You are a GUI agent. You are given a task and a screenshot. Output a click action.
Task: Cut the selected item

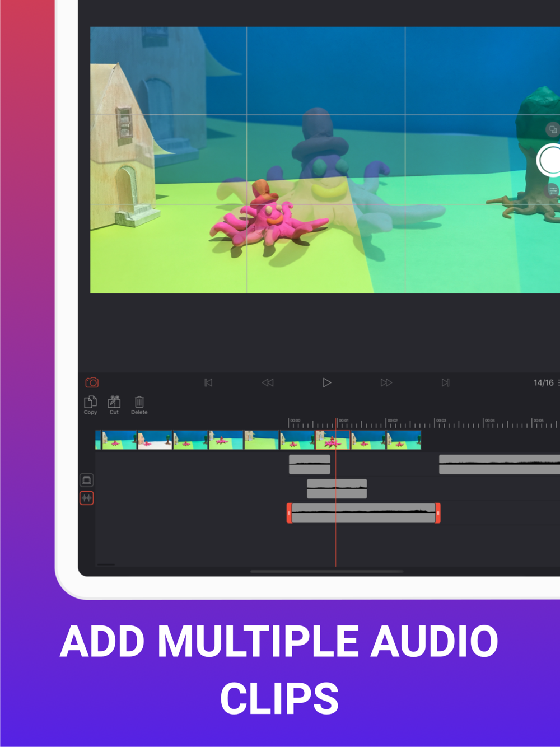tap(114, 405)
